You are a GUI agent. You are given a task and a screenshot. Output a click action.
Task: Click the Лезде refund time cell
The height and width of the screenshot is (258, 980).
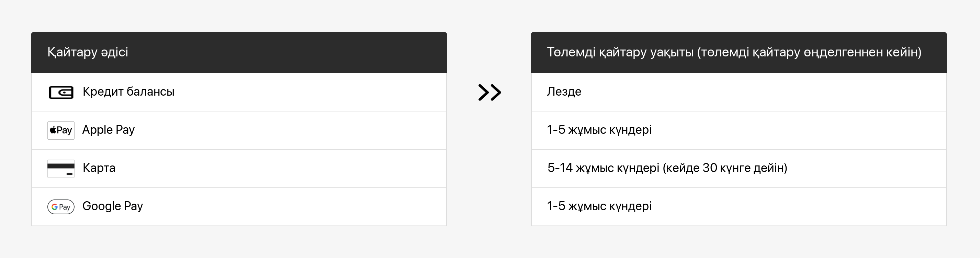(x=564, y=92)
